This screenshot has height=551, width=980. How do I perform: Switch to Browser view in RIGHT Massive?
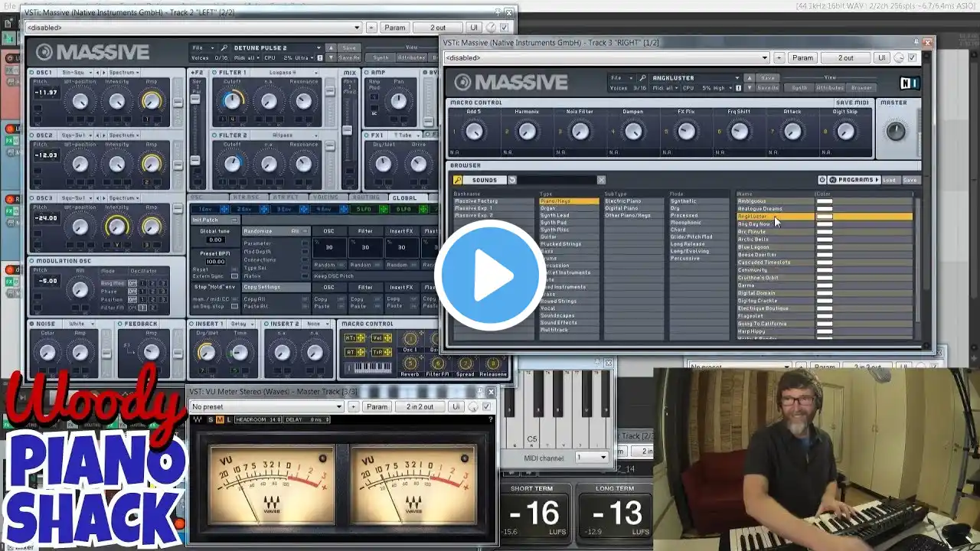[861, 88]
